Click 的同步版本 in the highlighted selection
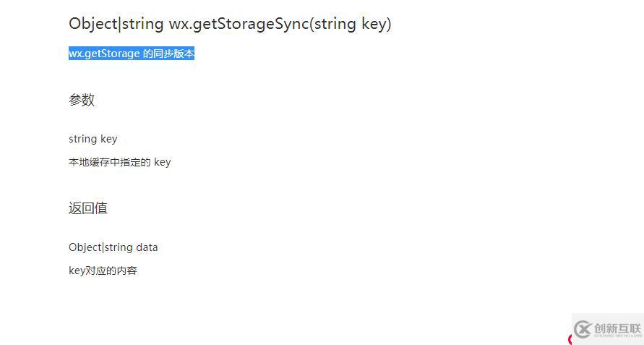 [168, 54]
